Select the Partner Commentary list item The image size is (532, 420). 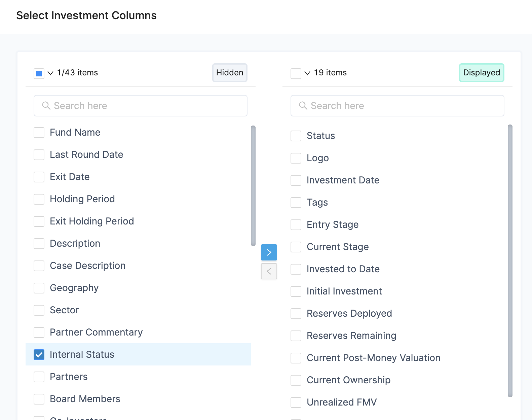(96, 332)
